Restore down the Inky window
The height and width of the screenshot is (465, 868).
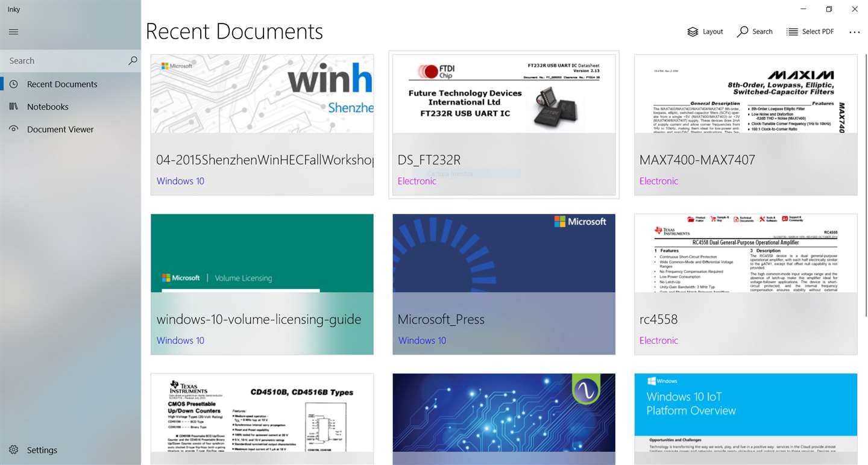pos(829,9)
